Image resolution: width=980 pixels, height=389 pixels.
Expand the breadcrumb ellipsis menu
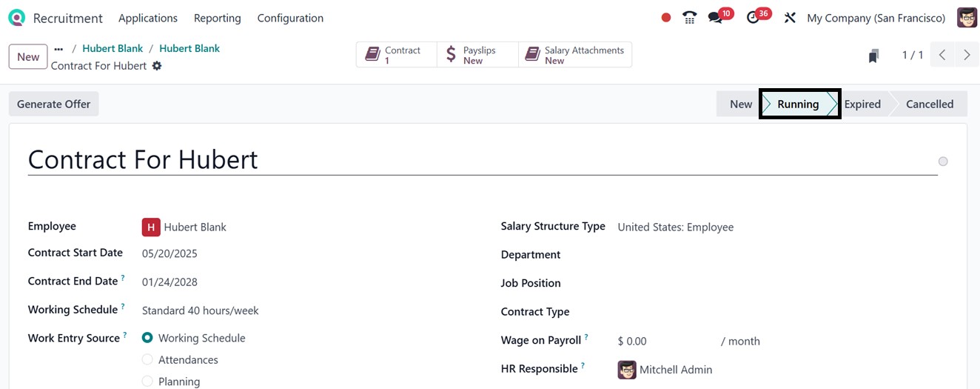[58, 49]
